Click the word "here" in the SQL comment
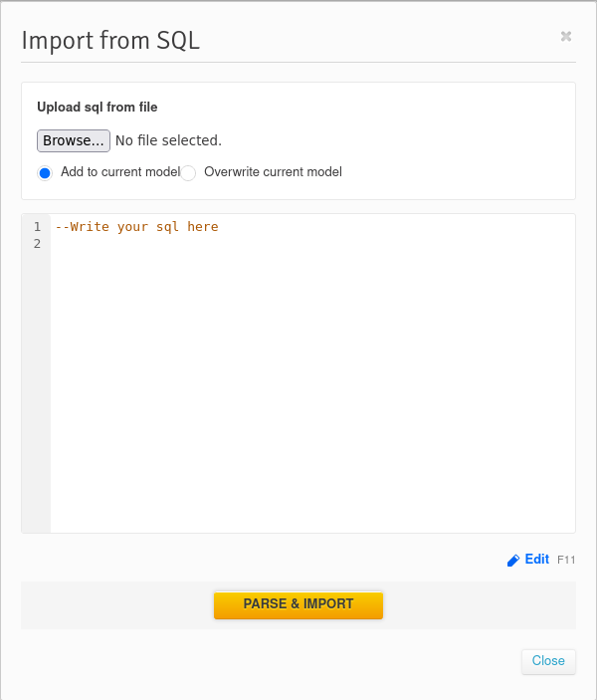597x700 pixels. coord(203,227)
